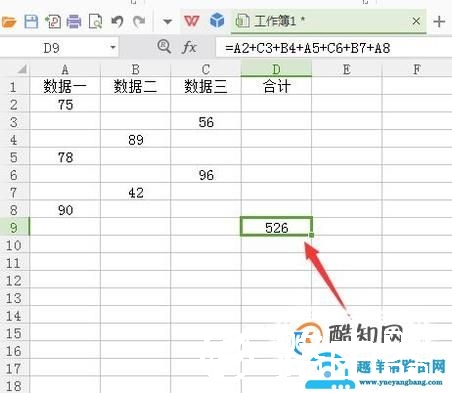Select the cell with value 90
The height and width of the screenshot is (393, 452).
[65, 210]
